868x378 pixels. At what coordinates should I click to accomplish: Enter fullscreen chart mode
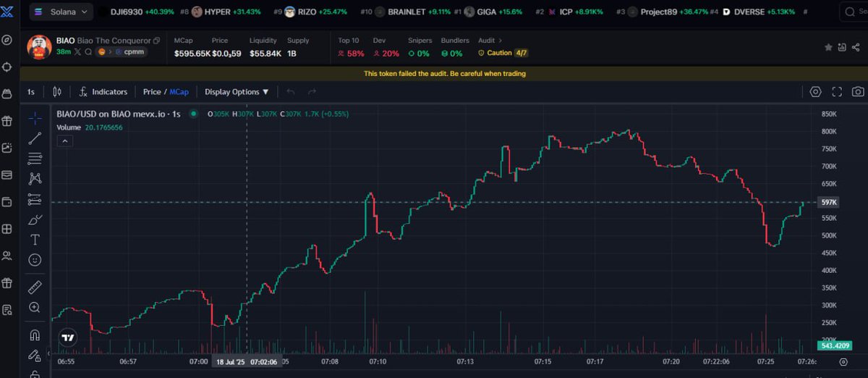tap(837, 92)
